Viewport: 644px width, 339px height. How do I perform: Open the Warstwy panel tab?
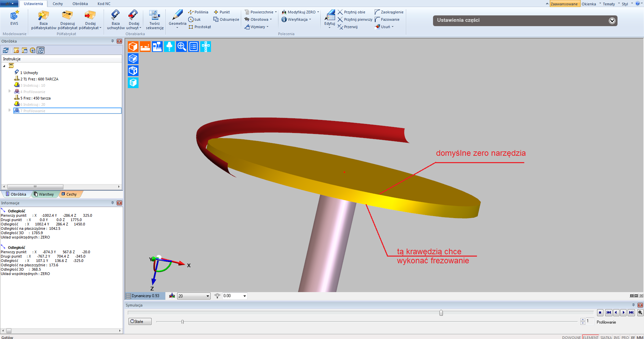46,194
